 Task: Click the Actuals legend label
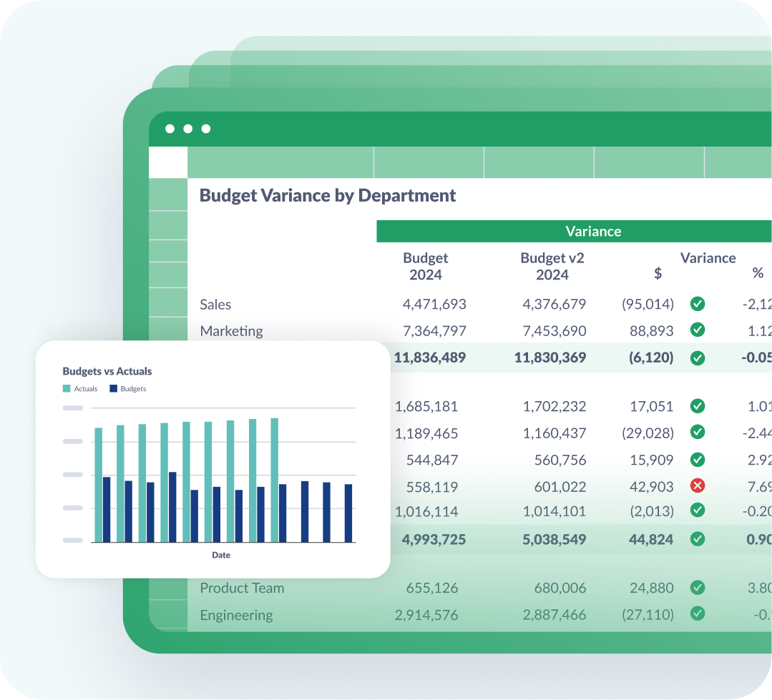click(86, 389)
